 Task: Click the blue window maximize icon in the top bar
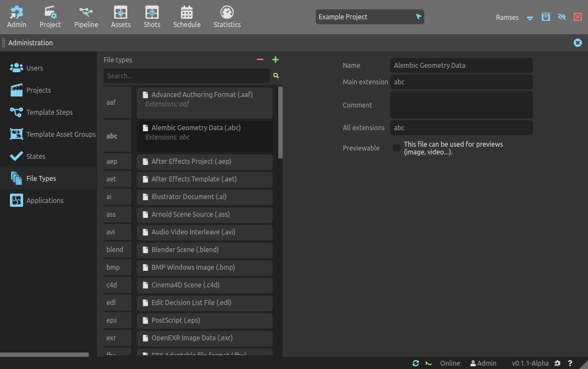546,17
